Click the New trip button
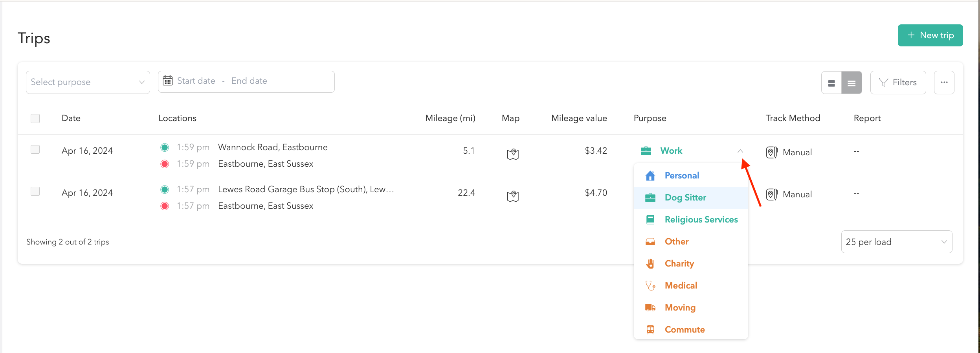The image size is (980, 353). click(930, 35)
